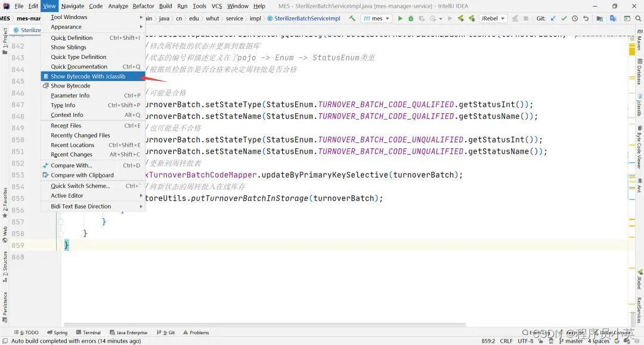Open the Git tool window tab

[166, 332]
